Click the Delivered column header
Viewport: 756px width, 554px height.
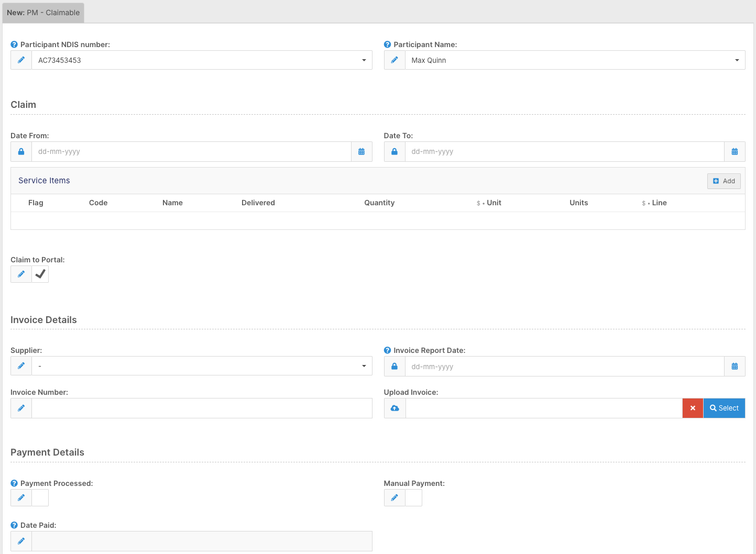258,203
